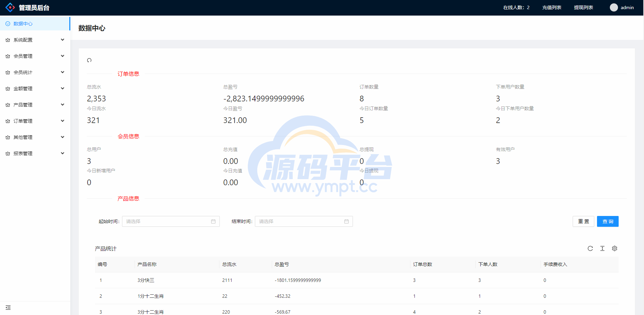
Task: Select 数据中心 in the sidebar
Action: click(23, 24)
